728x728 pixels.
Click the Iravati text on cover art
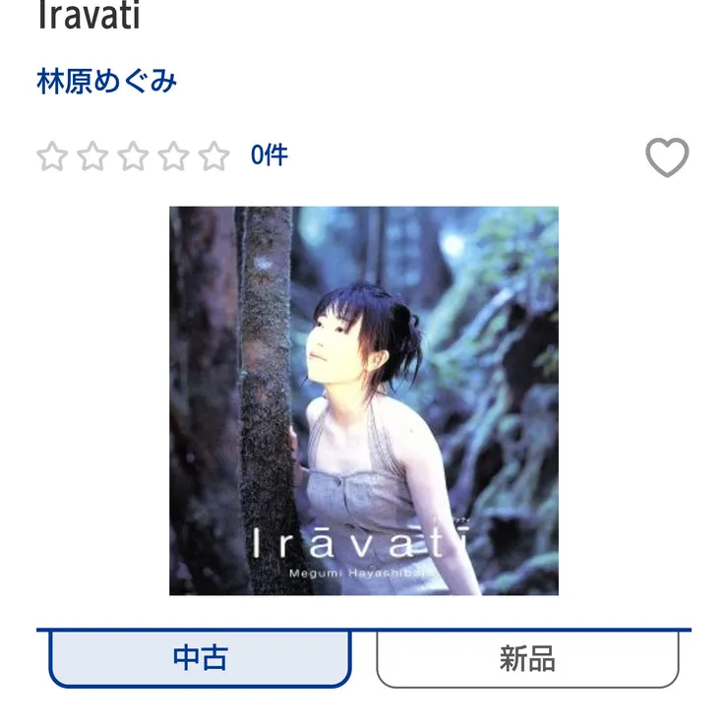(359, 543)
